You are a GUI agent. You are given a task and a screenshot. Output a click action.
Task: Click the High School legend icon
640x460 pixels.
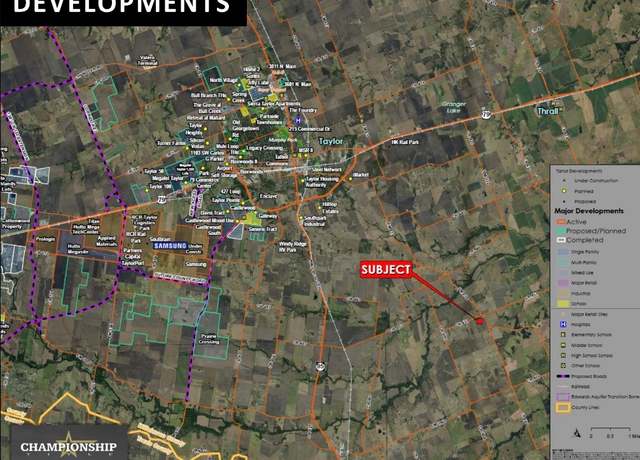tap(564, 356)
